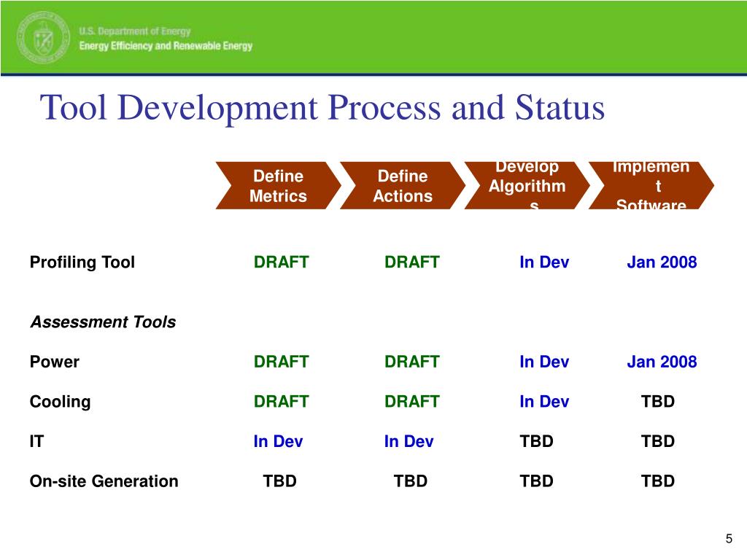Select Cooling row's Define Actions 'DRAFT' status
Screen dimensions: 747x560
pos(412,402)
